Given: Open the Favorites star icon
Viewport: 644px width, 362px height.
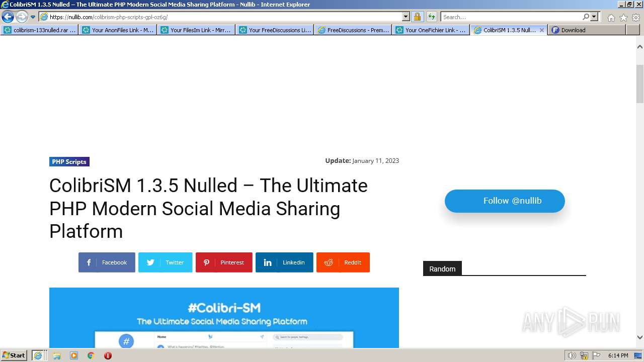Looking at the screenshot, I should tap(623, 17).
